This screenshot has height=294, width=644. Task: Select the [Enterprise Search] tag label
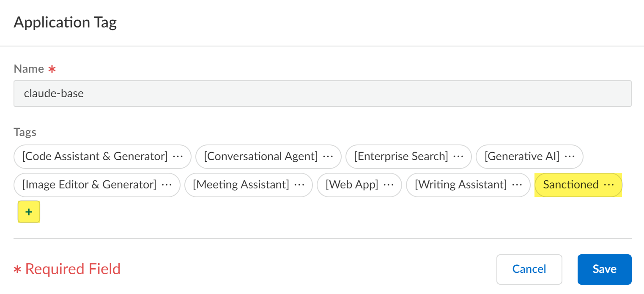(401, 157)
